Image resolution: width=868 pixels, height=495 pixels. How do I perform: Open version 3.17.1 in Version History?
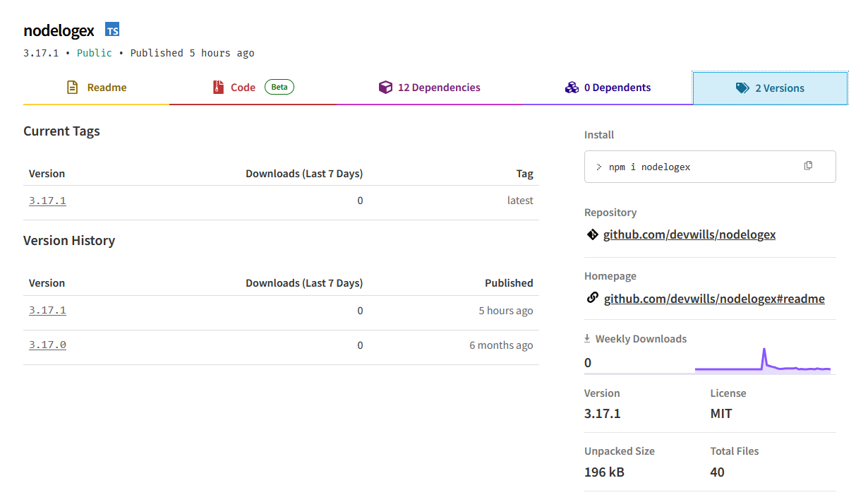[x=47, y=310]
